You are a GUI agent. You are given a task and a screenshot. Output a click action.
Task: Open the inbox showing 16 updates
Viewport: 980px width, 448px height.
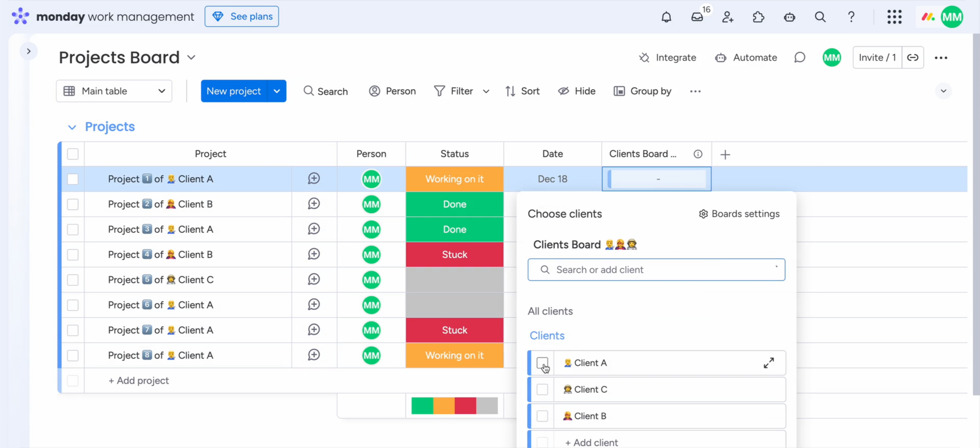(697, 17)
